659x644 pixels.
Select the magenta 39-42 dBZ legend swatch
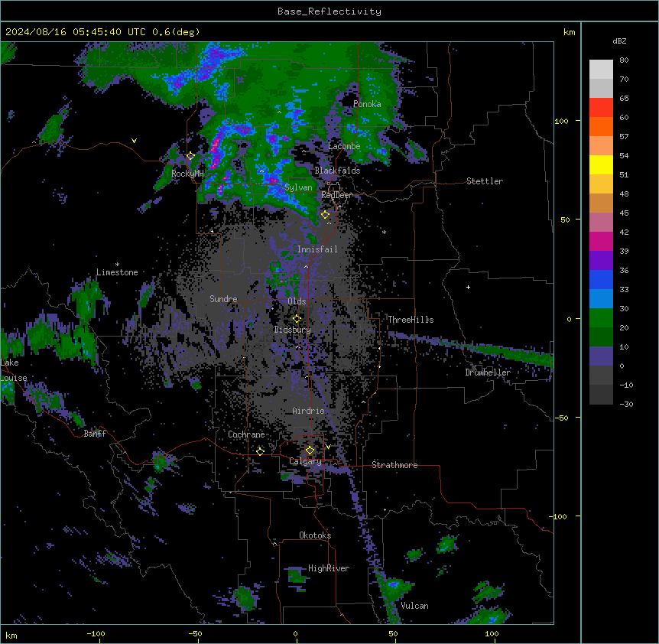[x=601, y=241]
